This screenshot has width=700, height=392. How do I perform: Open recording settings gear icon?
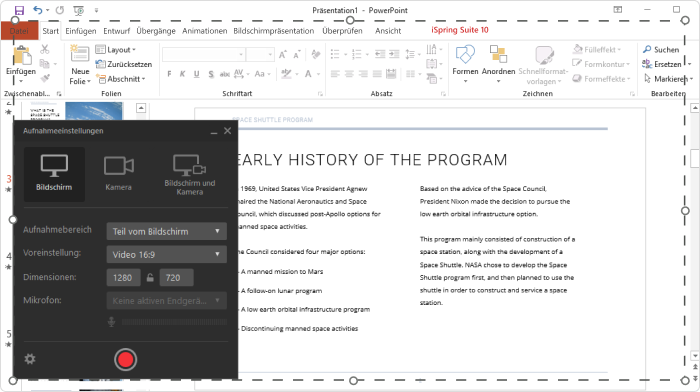(x=30, y=359)
